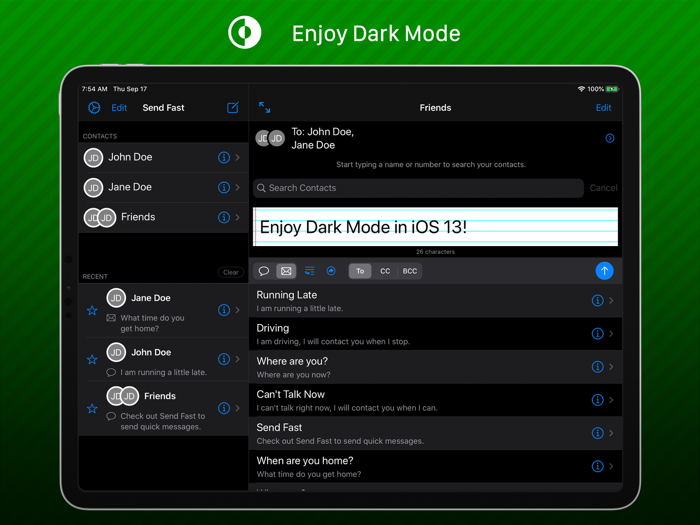The width and height of the screenshot is (700, 525).
Task: Open John Doe contact row chevron
Action: (x=238, y=157)
